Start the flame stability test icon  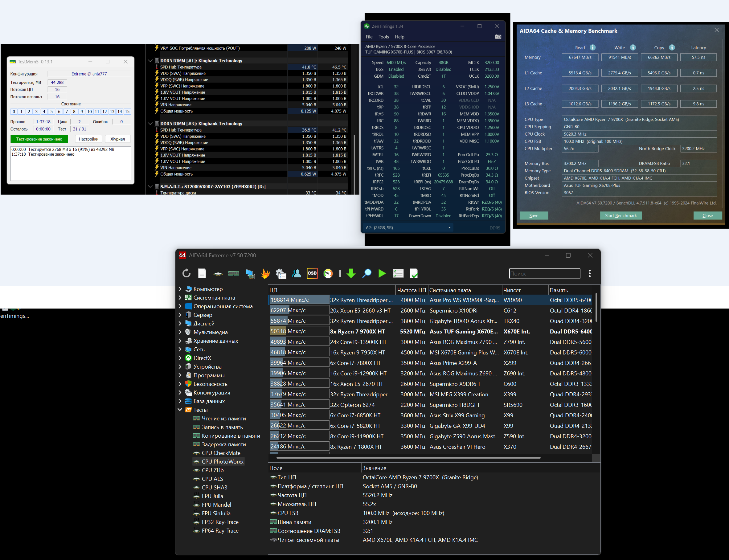click(x=265, y=273)
